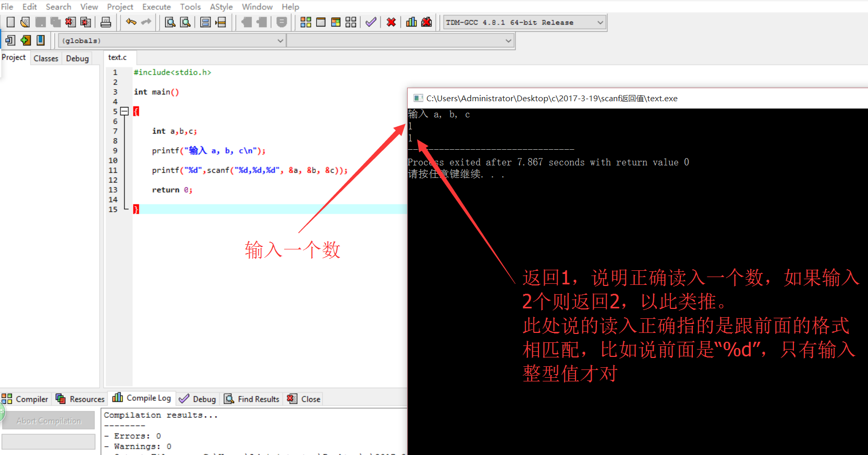Switch to the Classes sidebar tab
Viewport: 868px width, 455px height.
tap(46, 58)
